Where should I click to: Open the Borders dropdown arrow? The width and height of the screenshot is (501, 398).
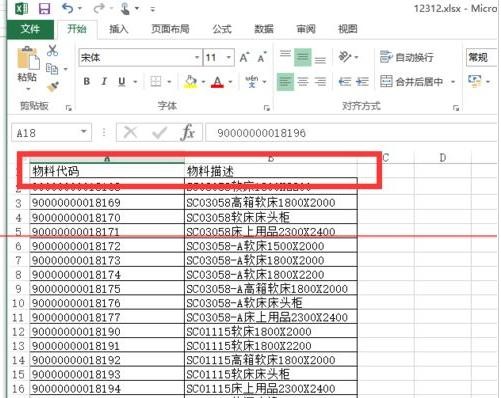169,82
